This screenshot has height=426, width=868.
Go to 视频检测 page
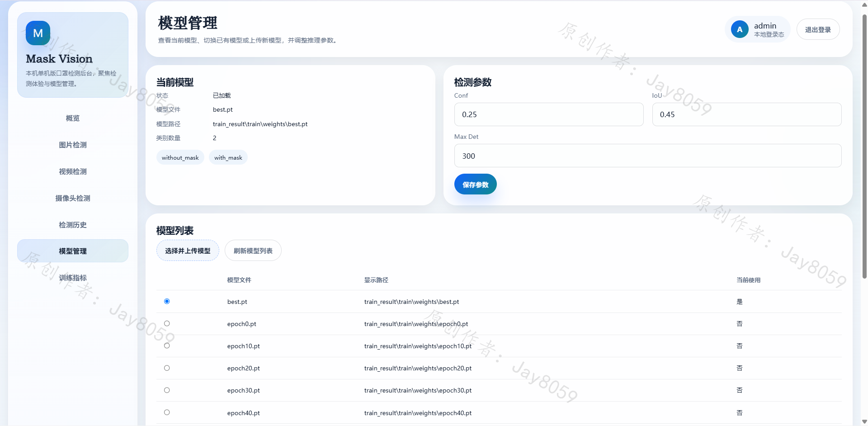pos(73,171)
